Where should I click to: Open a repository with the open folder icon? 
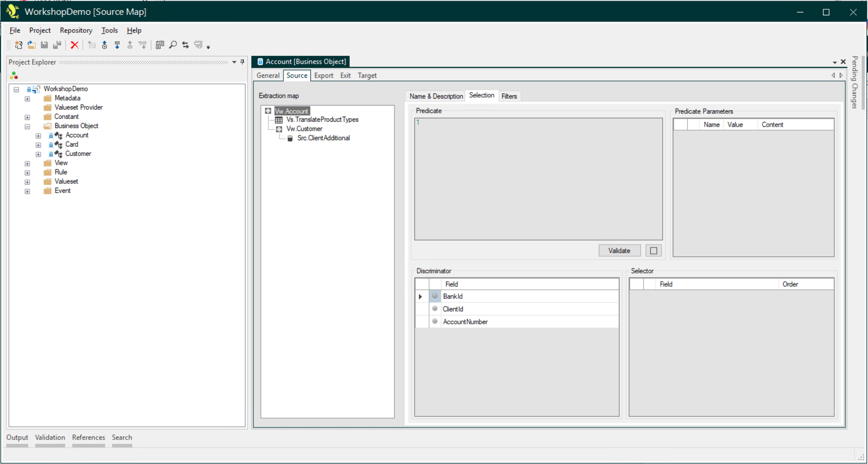point(31,45)
